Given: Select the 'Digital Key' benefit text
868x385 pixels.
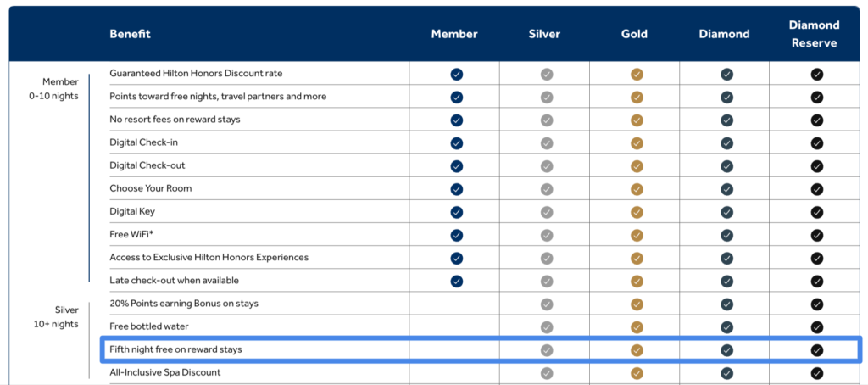Looking at the screenshot, I should 132,212.
